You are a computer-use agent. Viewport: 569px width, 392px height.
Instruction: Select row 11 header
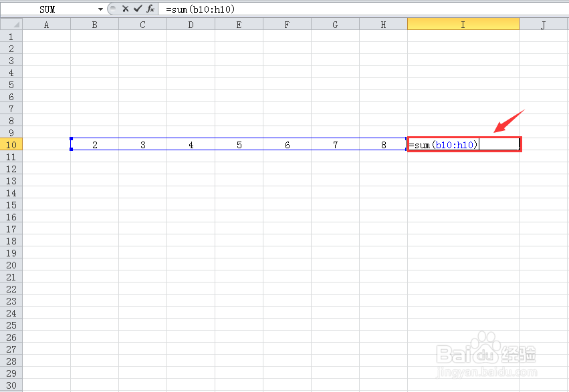click(11, 157)
